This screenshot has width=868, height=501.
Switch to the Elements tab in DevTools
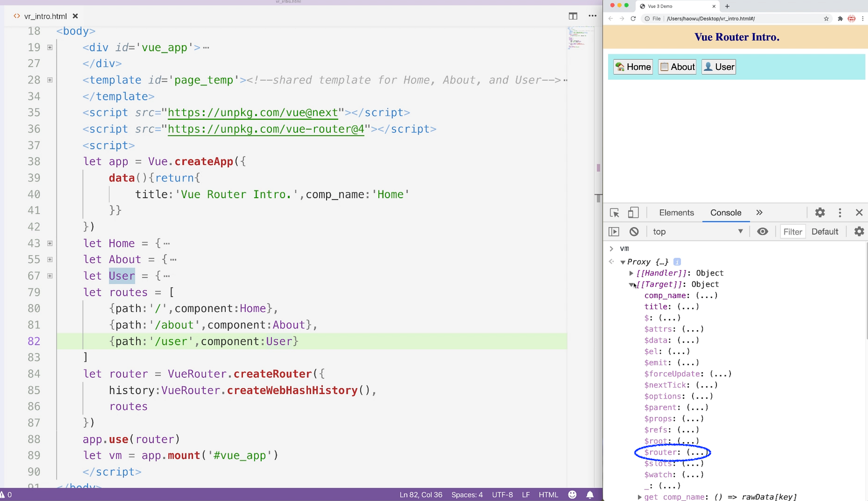(676, 213)
